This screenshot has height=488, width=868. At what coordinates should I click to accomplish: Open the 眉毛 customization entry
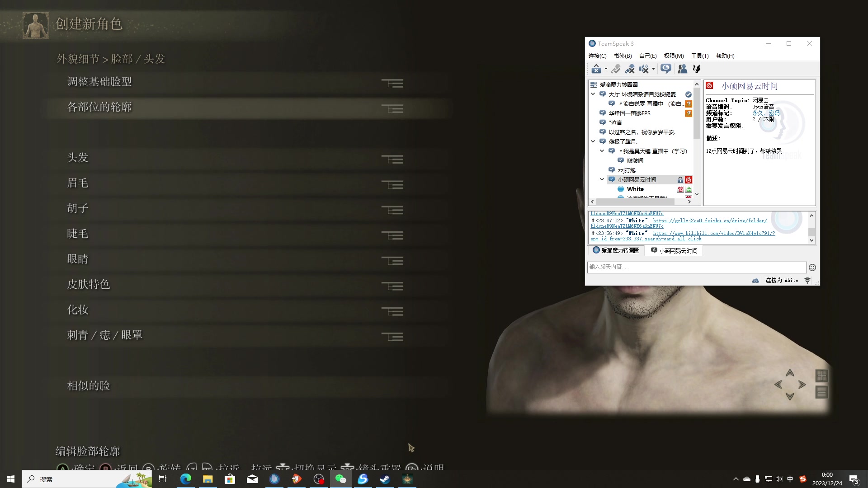coord(235,183)
